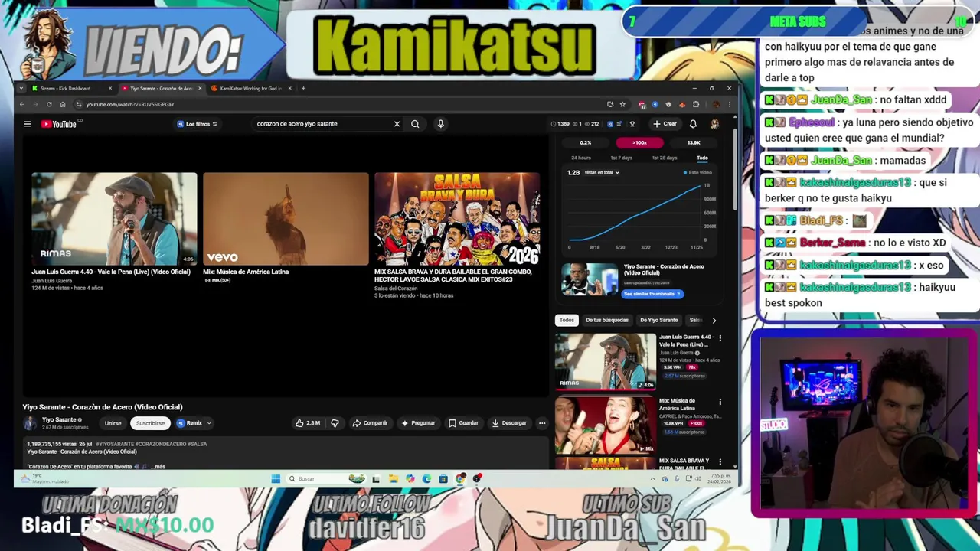Screen dimensions: 980x551
Task: Click the Preguntar button
Action: click(418, 423)
